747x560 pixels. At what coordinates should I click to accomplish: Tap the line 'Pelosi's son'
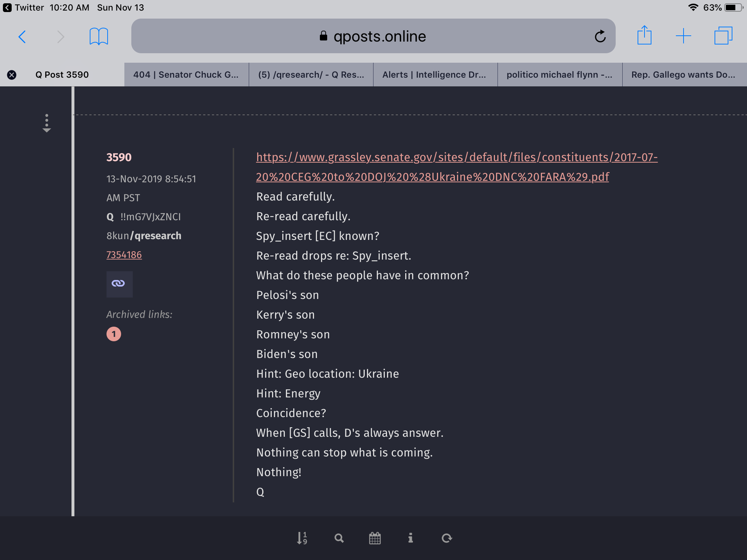pos(287,295)
